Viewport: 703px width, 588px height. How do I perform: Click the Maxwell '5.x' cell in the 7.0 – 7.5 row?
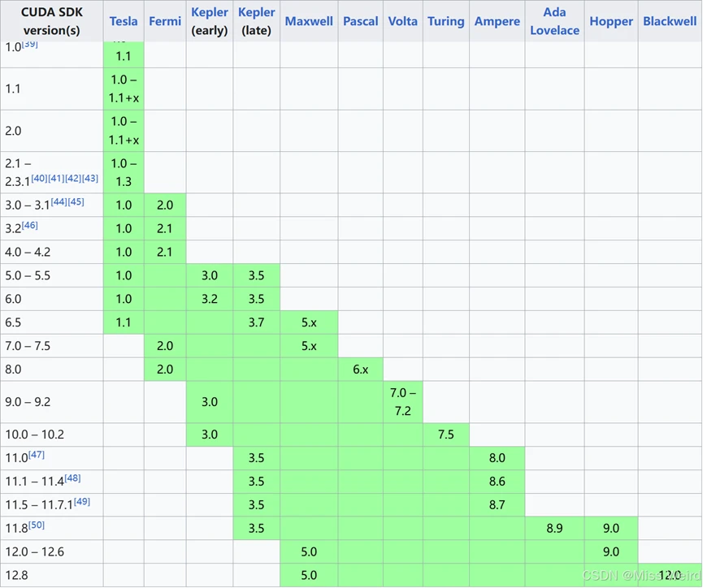click(309, 345)
